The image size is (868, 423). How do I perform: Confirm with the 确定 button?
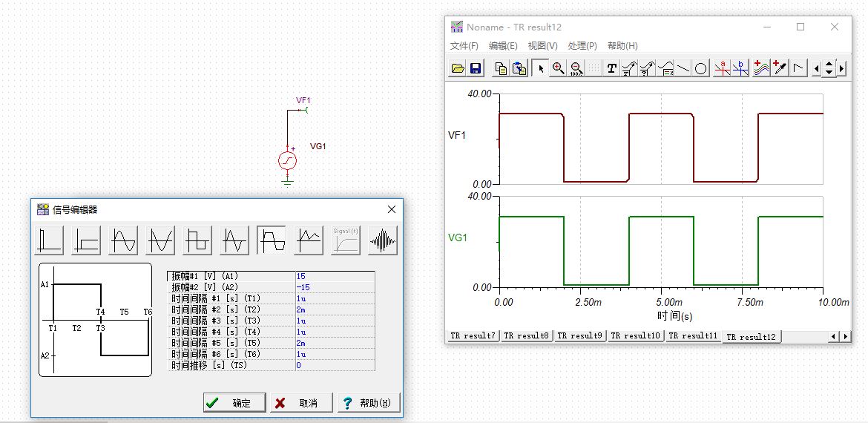point(234,403)
